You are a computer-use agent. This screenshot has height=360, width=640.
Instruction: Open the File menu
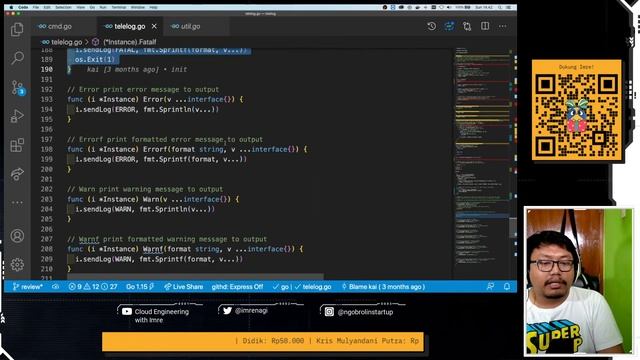click(x=36, y=7)
